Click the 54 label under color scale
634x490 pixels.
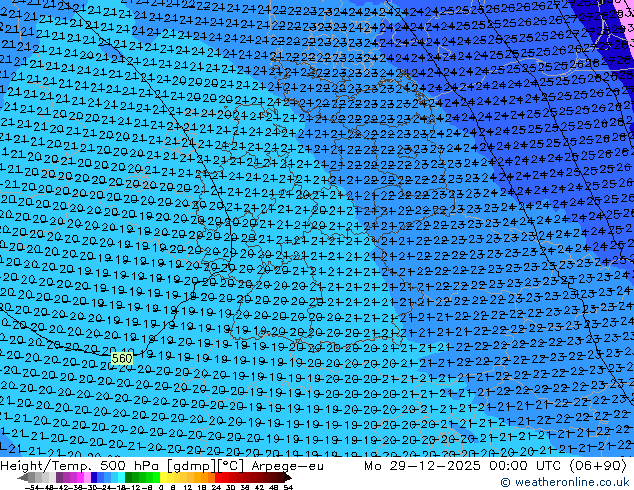(x=288, y=488)
